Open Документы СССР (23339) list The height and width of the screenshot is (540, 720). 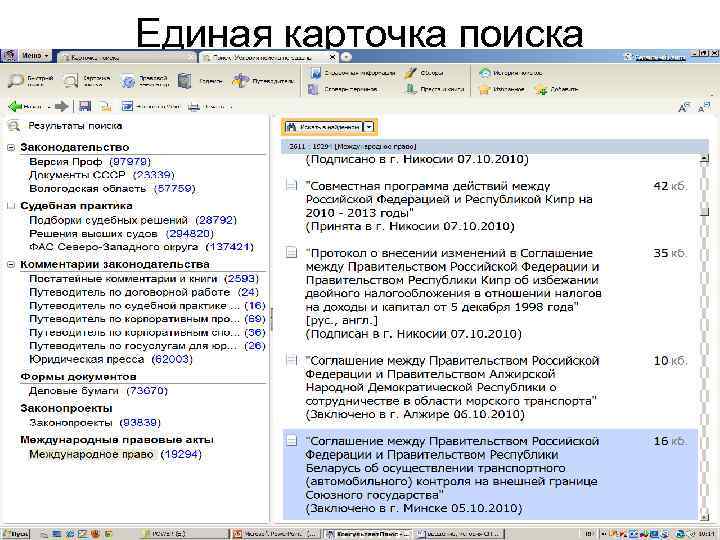point(102,175)
